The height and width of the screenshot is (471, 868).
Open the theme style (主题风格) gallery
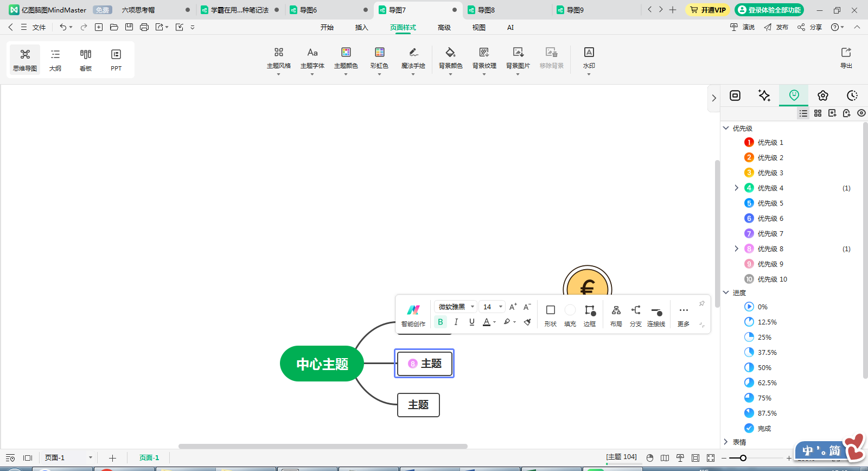coord(278,59)
